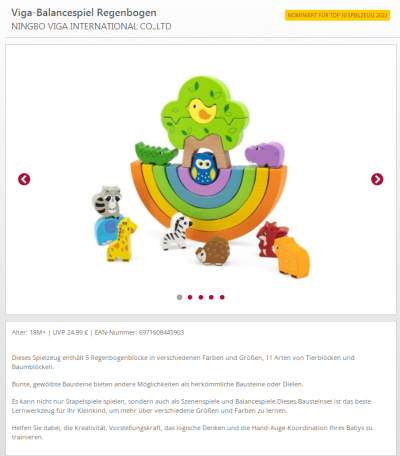Go to the previous product image arrow
Screen dimensions: 400x456
click(24, 179)
